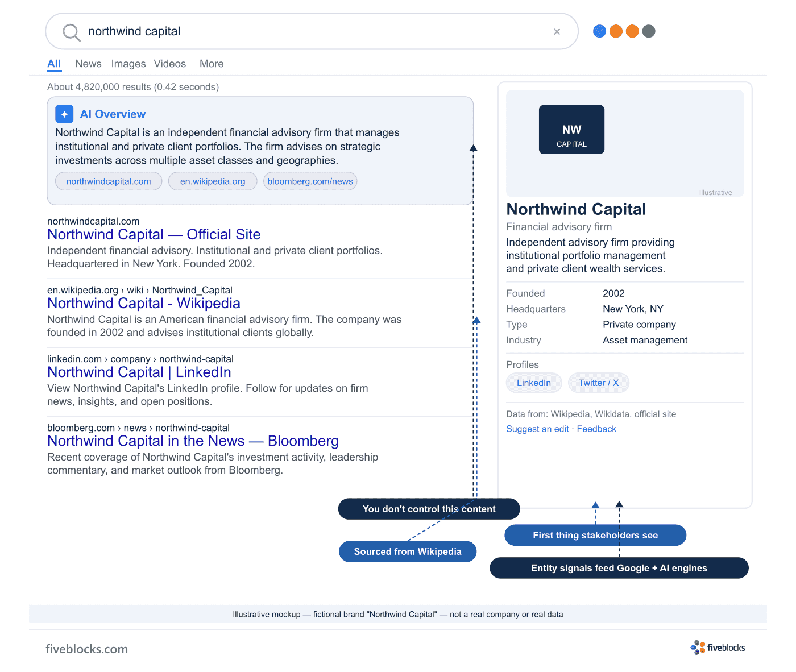The image size is (796, 672).
Task: Open Northwind Capital | LinkedIn result
Action: pos(139,372)
